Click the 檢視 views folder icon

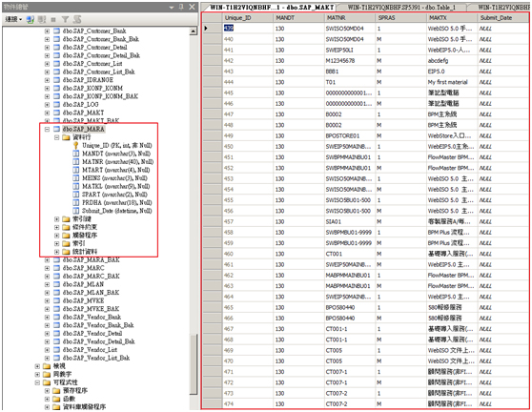click(47, 366)
